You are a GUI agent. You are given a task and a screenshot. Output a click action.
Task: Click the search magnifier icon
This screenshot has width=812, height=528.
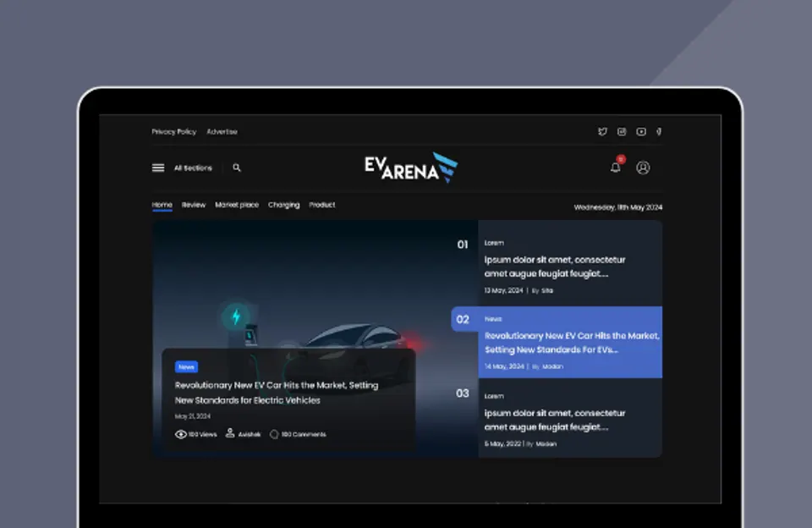pyautogui.click(x=237, y=168)
